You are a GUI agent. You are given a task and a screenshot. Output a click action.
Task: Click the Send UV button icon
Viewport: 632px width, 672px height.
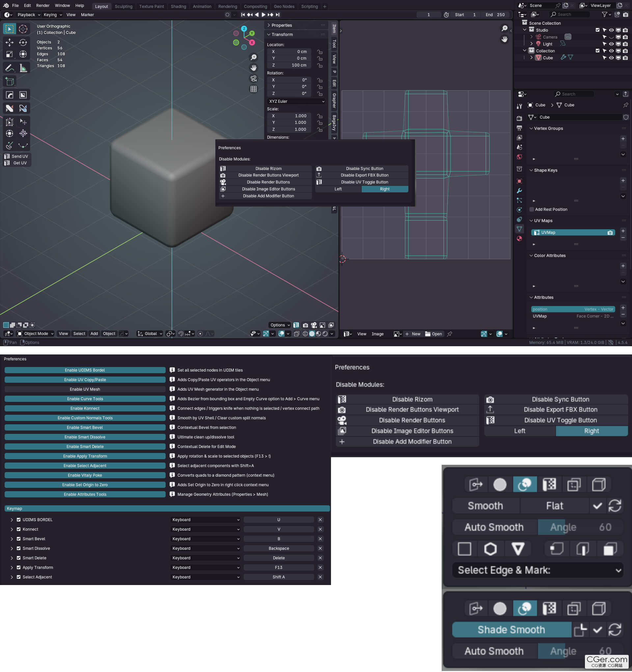pos(7,156)
